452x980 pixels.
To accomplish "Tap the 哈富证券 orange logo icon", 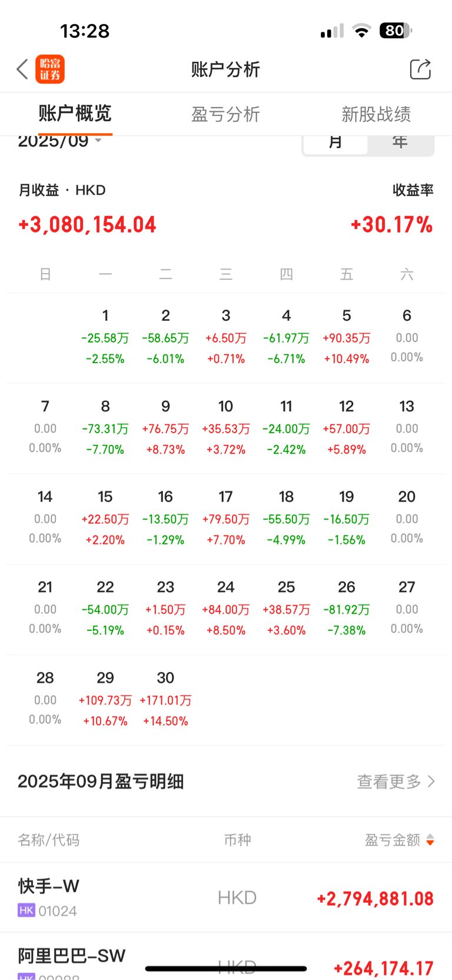I will tap(50, 69).
